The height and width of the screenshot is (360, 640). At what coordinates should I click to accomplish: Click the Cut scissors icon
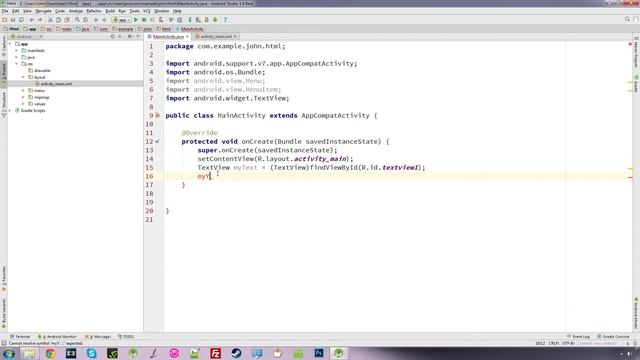pos(50,20)
